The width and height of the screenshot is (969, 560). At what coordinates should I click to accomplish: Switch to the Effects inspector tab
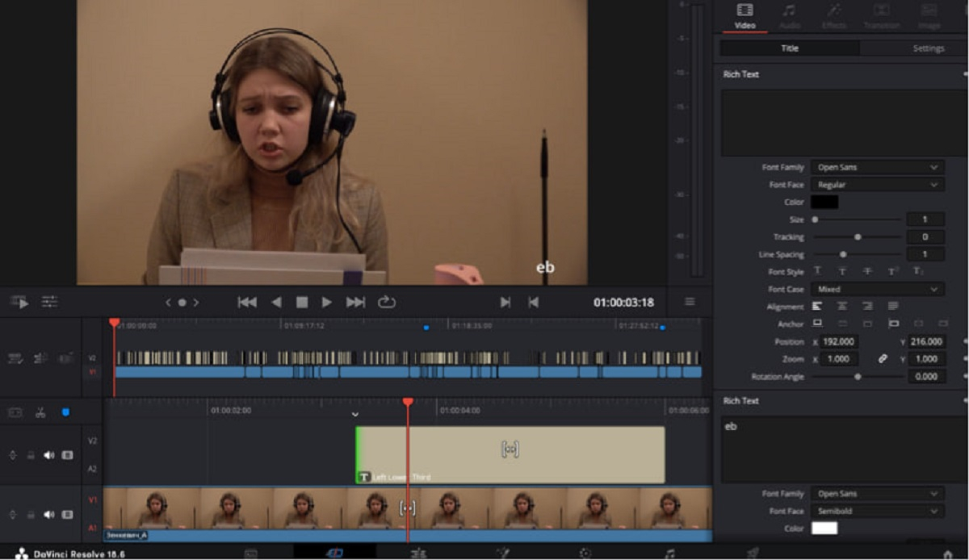click(833, 16)
